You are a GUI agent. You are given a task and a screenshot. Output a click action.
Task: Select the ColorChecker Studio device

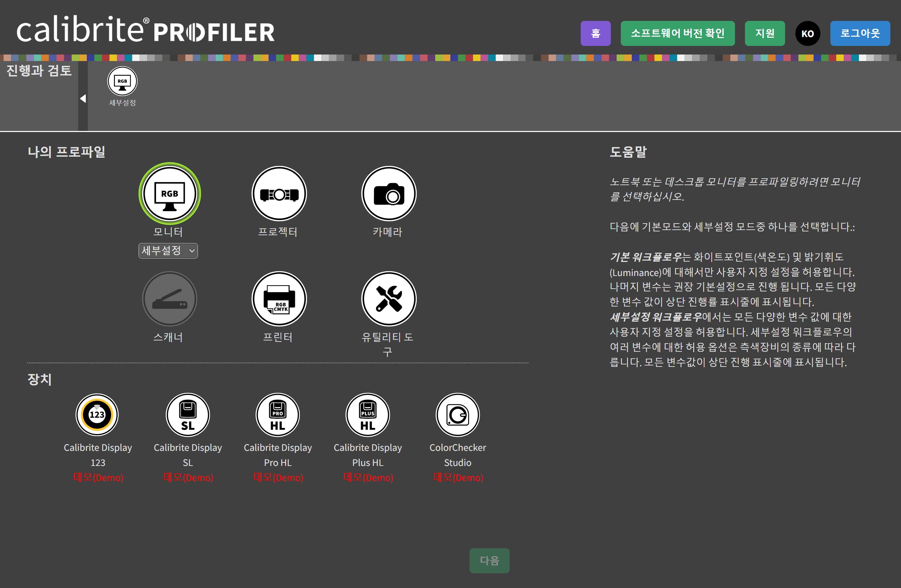(458, 415)
